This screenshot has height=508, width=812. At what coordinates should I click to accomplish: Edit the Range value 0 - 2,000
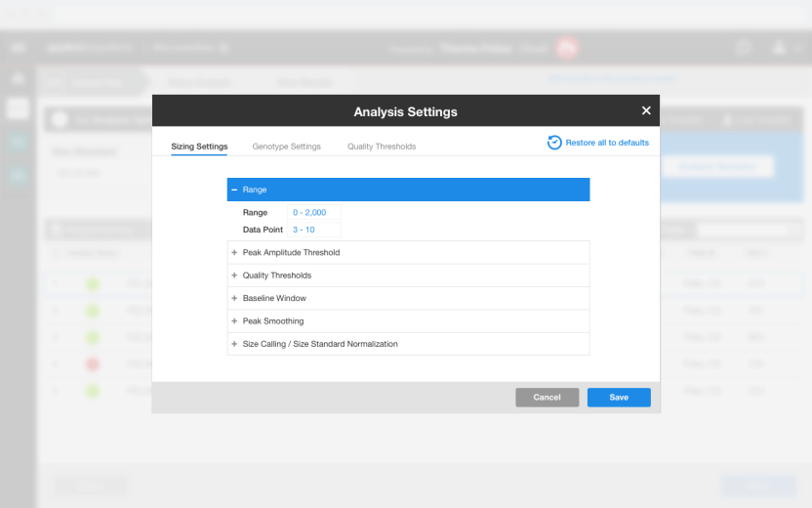click(x=314, y=213)
